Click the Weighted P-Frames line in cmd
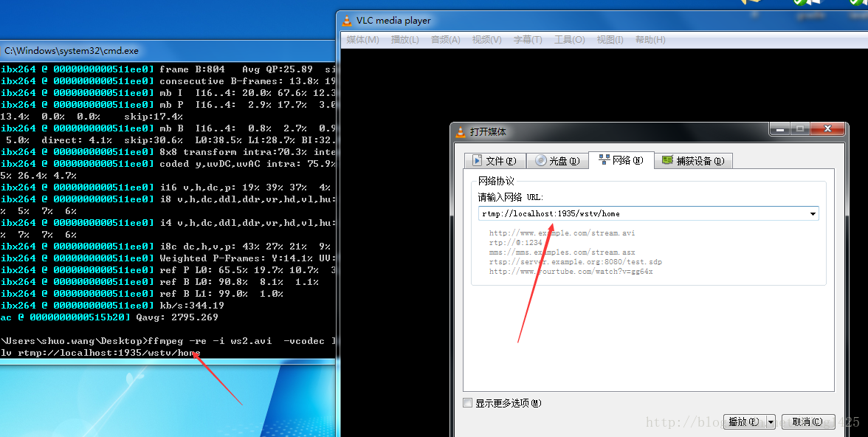Image resolution: width=868 pixels, height=437 pixels. tap(167, 258)
